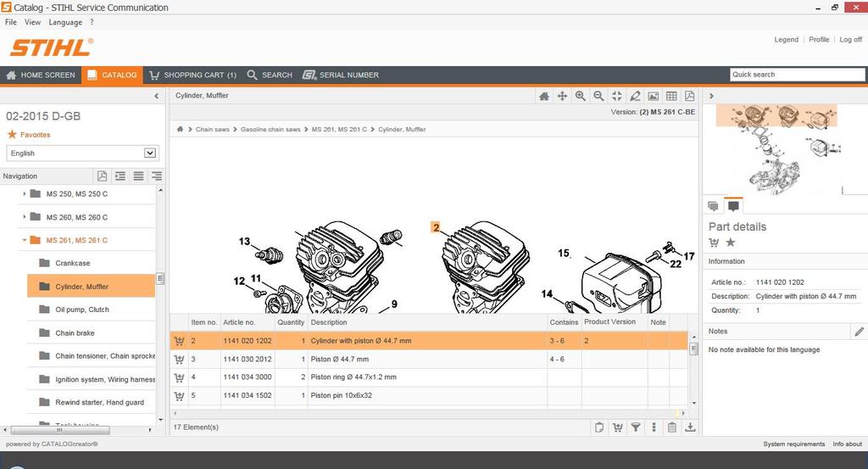Open the Chain brake folder
868x469 pixels.
click(x=92, y=332)
